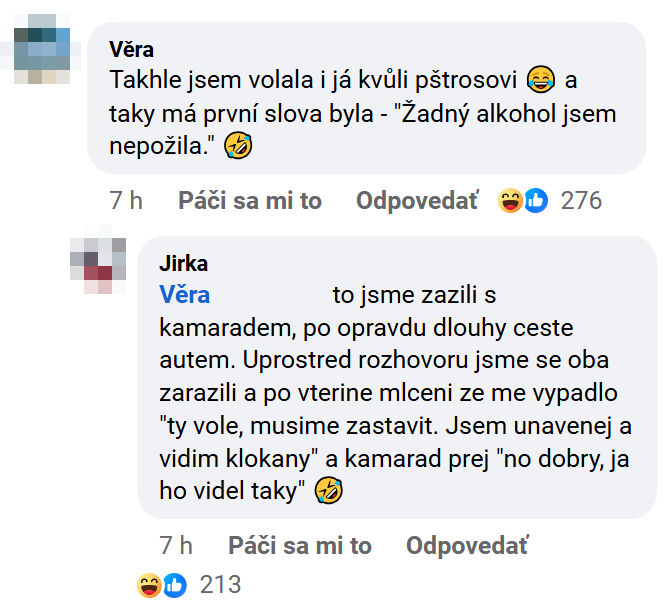The width and height of the screenshot is (670, 612).
Task: Click the haha reaction icon on Věra's comment
Action: [512, 201]
